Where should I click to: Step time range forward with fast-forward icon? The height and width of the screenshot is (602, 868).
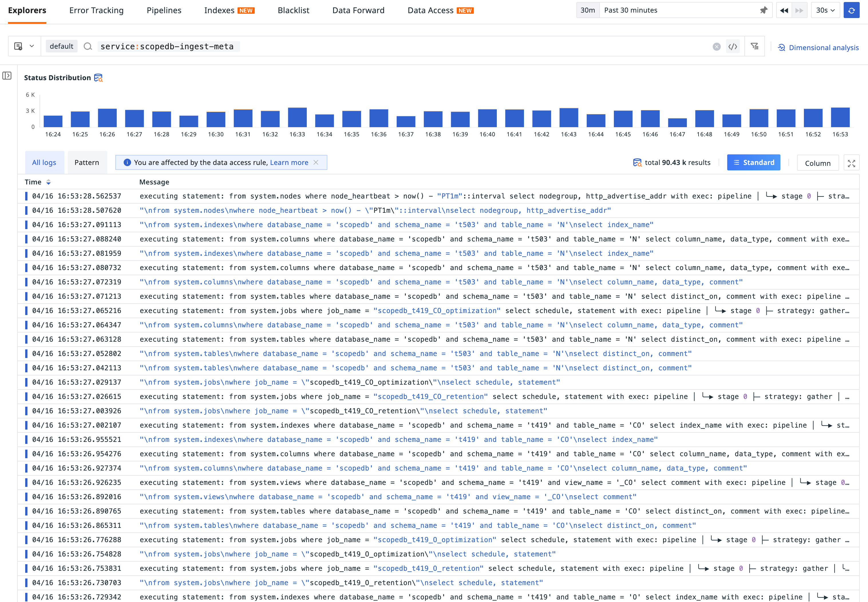point(799,10)
